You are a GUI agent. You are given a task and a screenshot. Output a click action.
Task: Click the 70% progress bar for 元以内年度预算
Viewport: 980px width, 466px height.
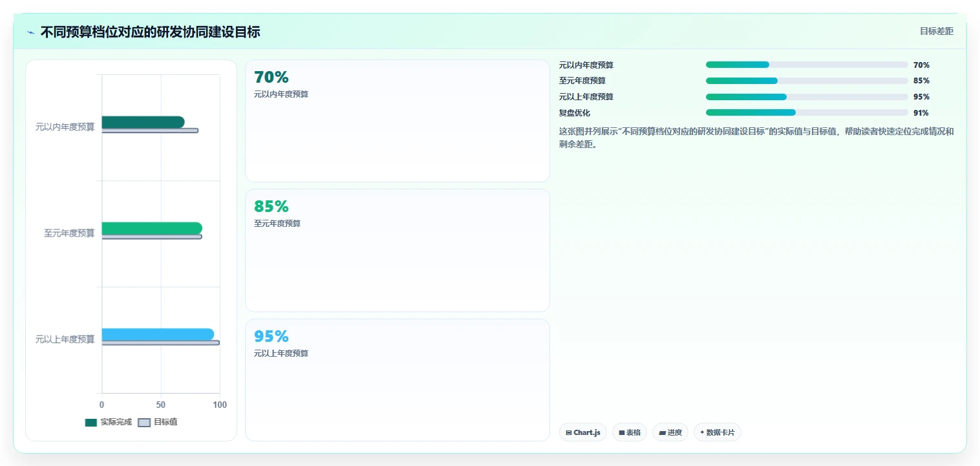coord(807,65)
